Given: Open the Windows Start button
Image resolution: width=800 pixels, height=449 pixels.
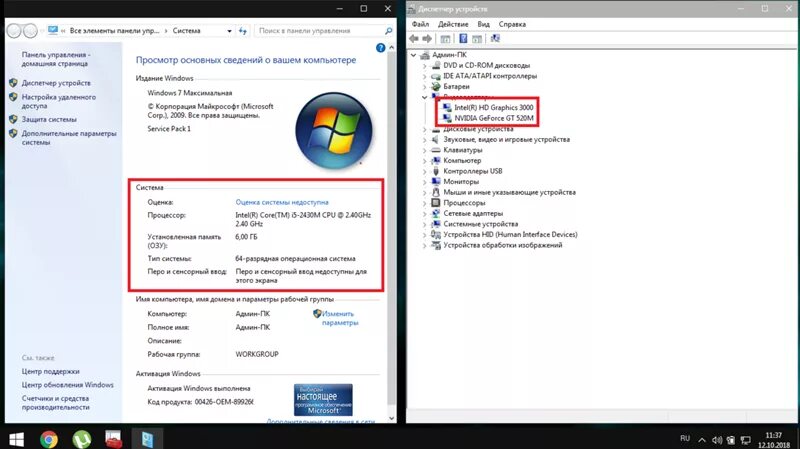Looking at the screenshot, I should [16, 439].
